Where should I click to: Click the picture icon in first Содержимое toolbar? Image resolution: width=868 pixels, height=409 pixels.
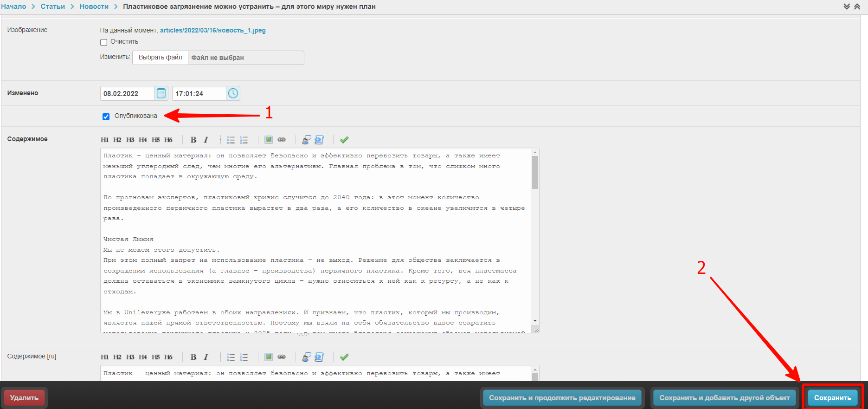268,140
